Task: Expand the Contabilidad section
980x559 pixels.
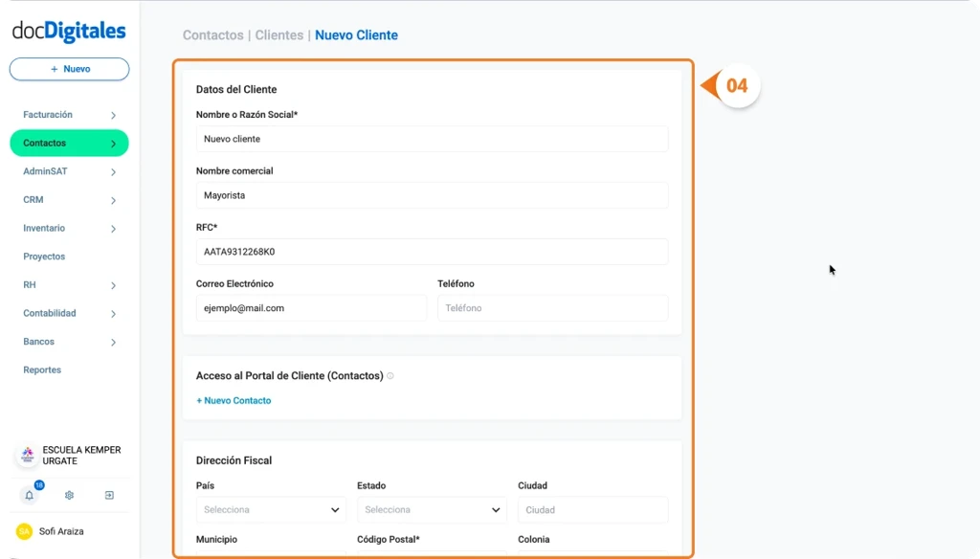Action: point(69,313)
